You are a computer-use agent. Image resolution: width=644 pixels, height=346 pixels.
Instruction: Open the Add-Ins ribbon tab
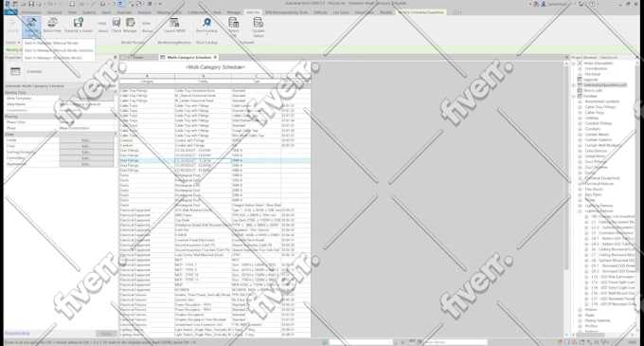point(253,12)
